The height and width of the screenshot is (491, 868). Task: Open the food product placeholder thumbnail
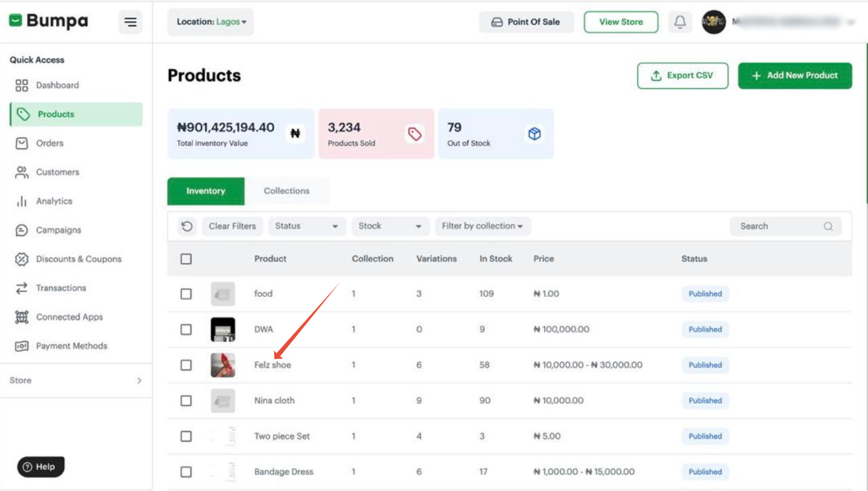223,294
